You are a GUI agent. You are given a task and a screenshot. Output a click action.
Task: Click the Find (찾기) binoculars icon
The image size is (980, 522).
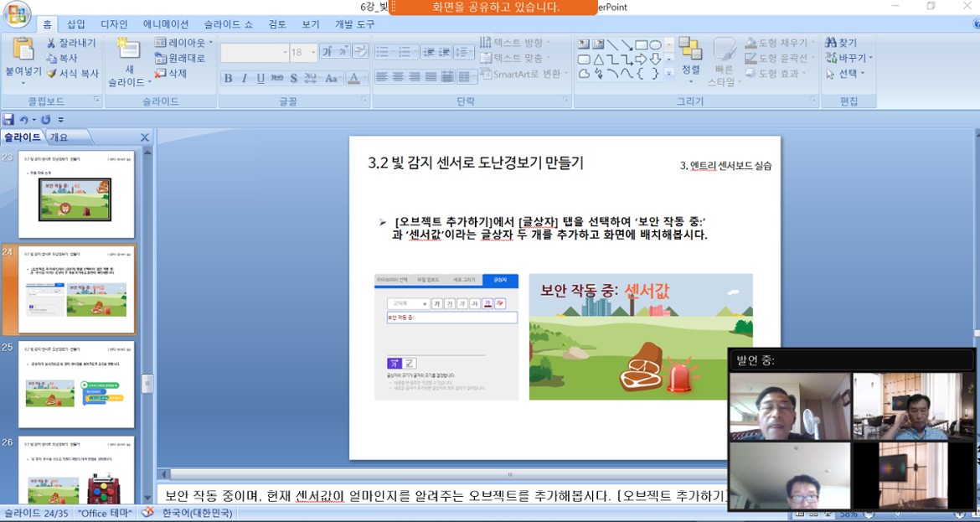tap(830, 43)
